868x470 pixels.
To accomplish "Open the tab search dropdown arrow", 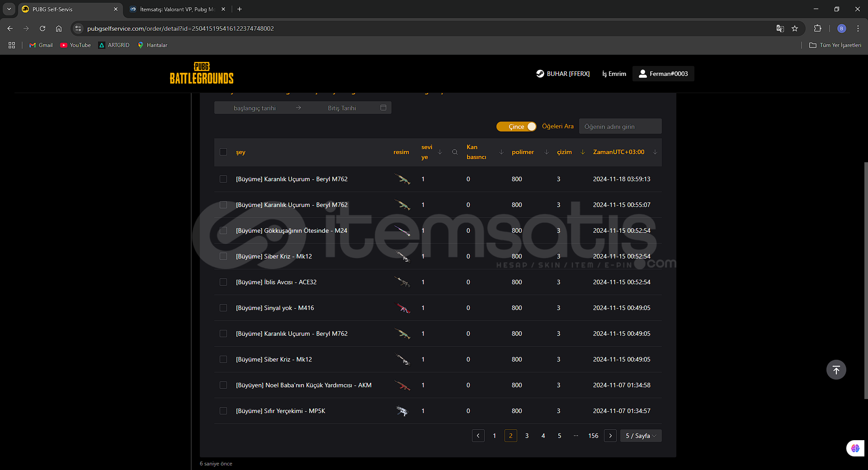I will 9,9.
